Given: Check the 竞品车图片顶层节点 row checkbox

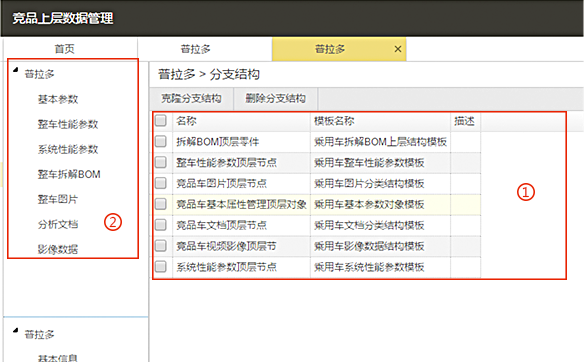Looking at the screenshot, I should tap(161, 183).
